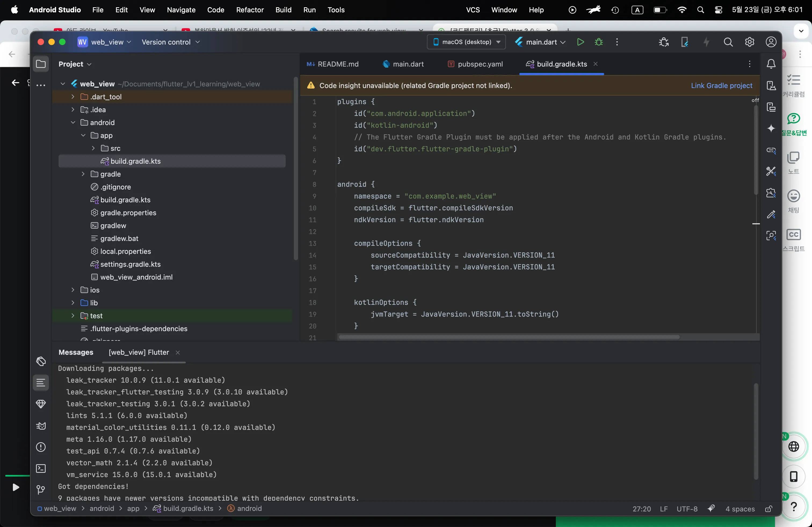Open the More Actions menu next to Debug
Viewport: 812px width, 527px height.
coord(617,42)
